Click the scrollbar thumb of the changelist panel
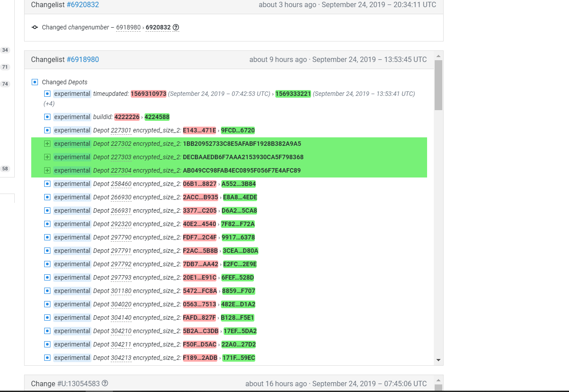Screen dimensions: 569x392 438,85
